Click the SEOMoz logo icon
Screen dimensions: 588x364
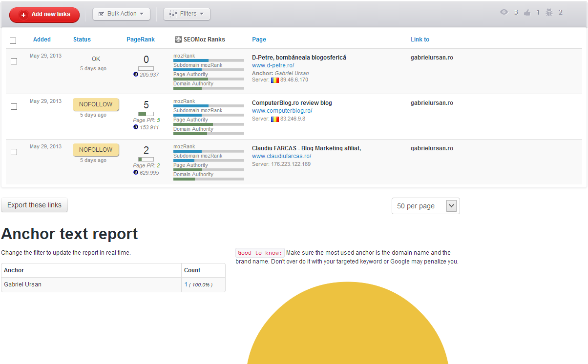tap(178, 40)
